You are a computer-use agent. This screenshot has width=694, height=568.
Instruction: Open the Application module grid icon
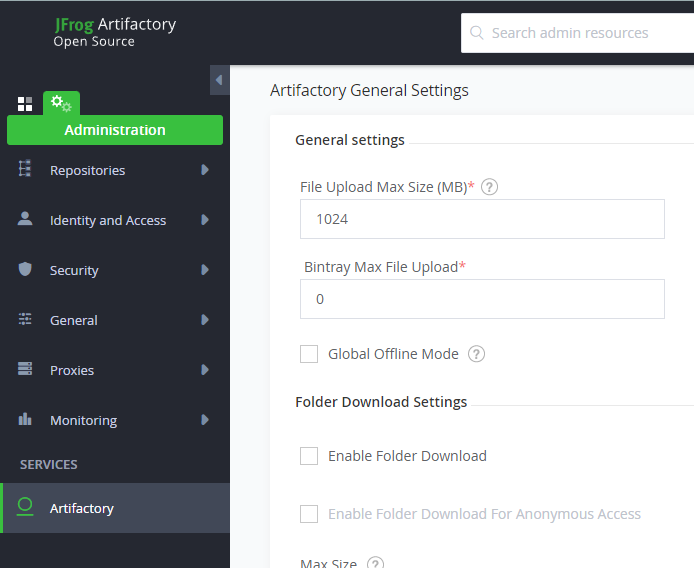tap(25, 104)
